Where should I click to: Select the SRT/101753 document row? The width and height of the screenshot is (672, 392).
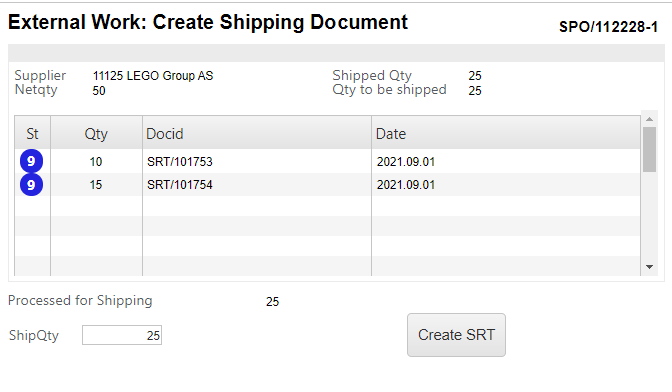click(327, 162)
